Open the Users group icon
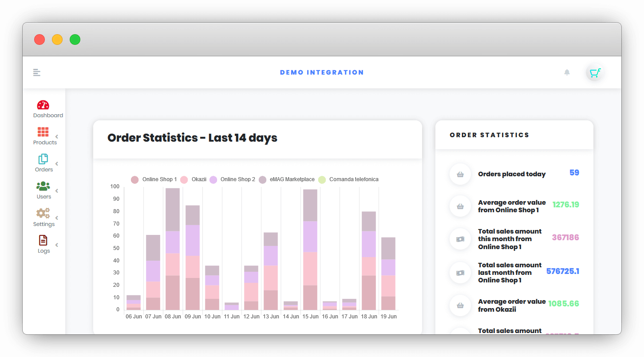Image resolution: width=644 pixels, height=357 pixels. [x=43, y=186]
